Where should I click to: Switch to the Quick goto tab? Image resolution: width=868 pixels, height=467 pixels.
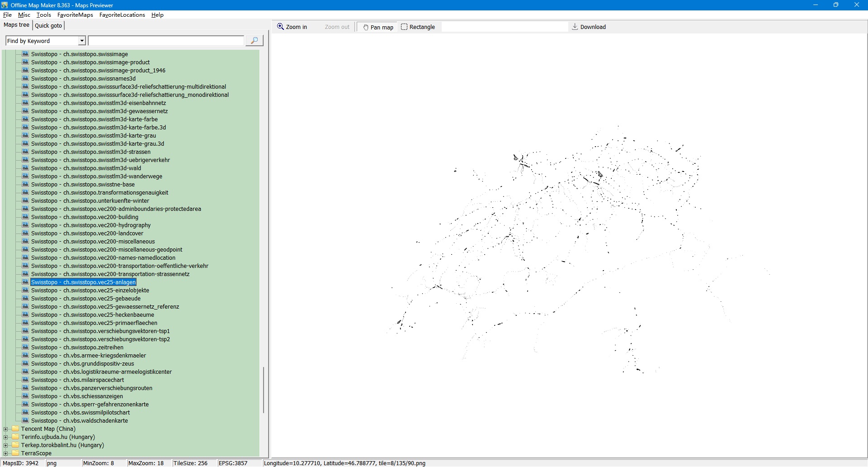pos(48,26)
